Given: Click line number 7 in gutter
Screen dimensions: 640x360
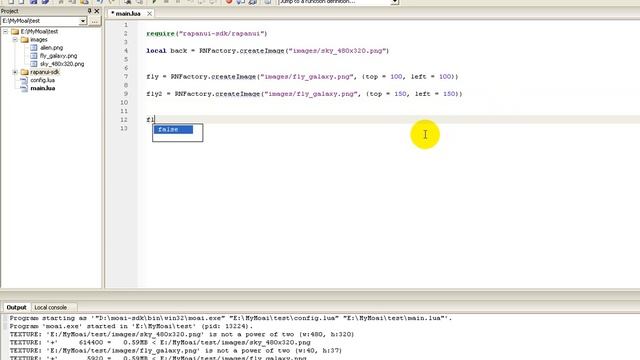Looking at the screenshot, I should click(x=126, y=77).
